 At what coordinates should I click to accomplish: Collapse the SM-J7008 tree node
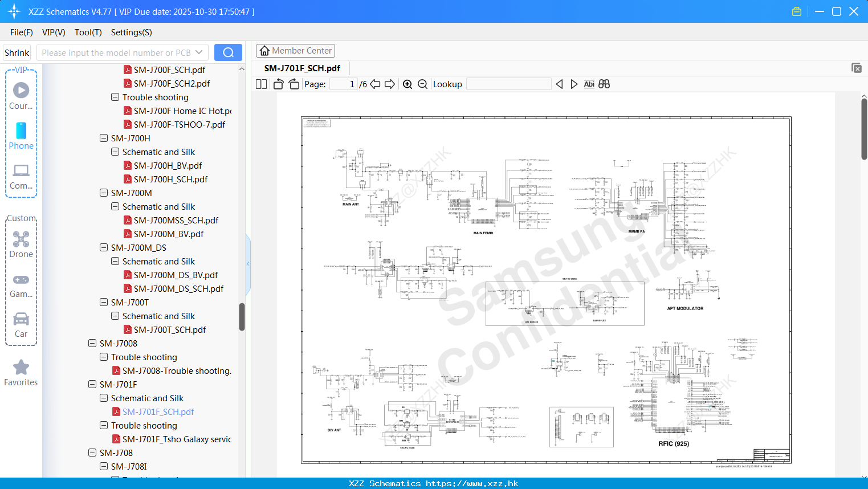point(92,343)
